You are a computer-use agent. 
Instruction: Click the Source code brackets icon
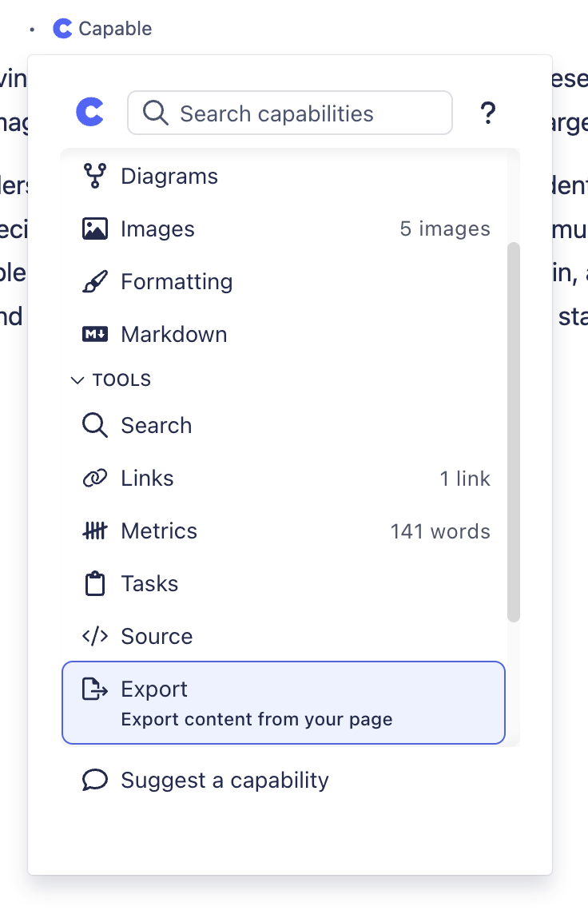[95, 637]
